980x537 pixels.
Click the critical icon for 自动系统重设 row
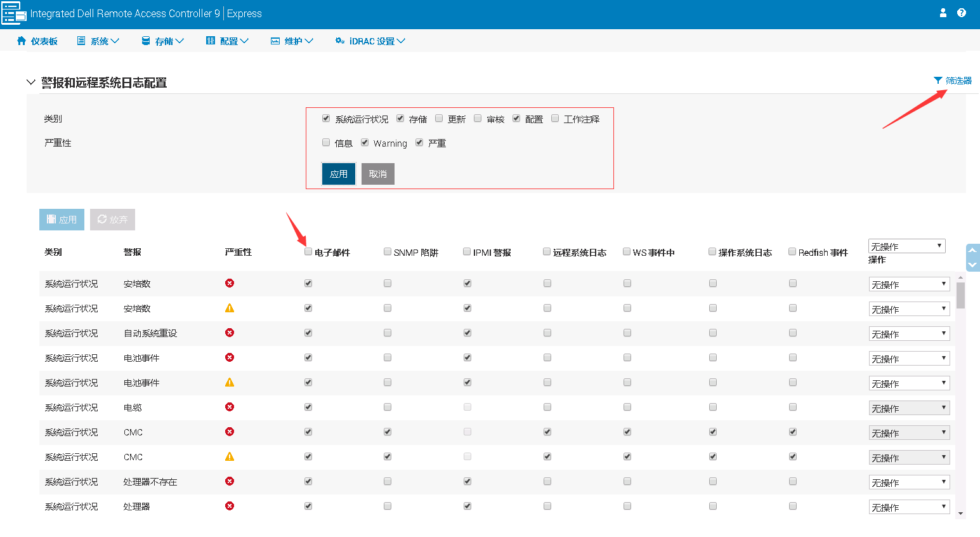point(230,333)
